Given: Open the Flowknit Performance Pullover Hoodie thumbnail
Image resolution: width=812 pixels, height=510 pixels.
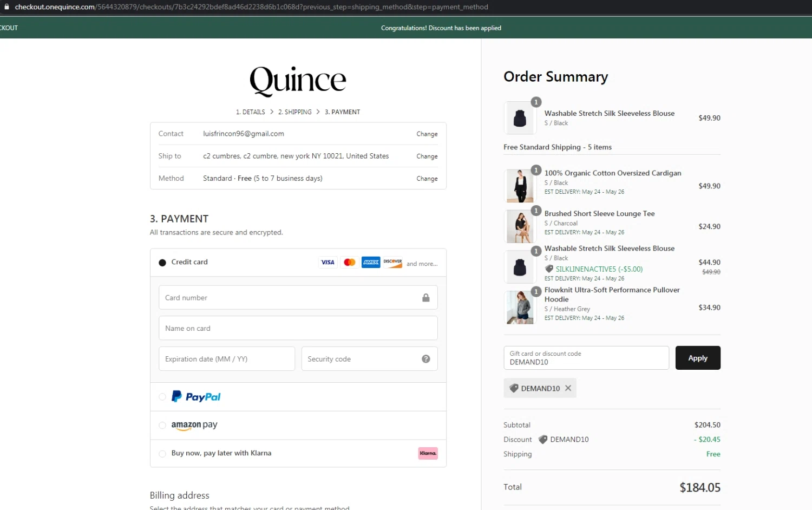Looking at the screenshot, I should 520,308.
